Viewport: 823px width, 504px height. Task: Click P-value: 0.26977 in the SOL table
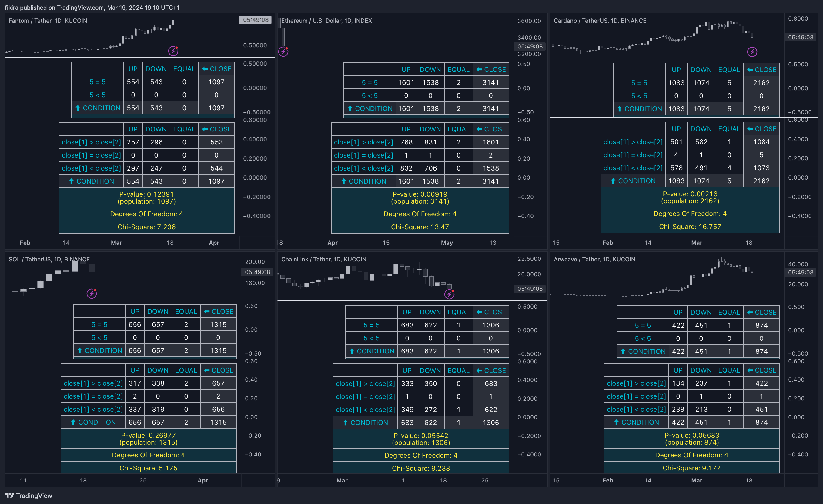click(x=148, y=435)
